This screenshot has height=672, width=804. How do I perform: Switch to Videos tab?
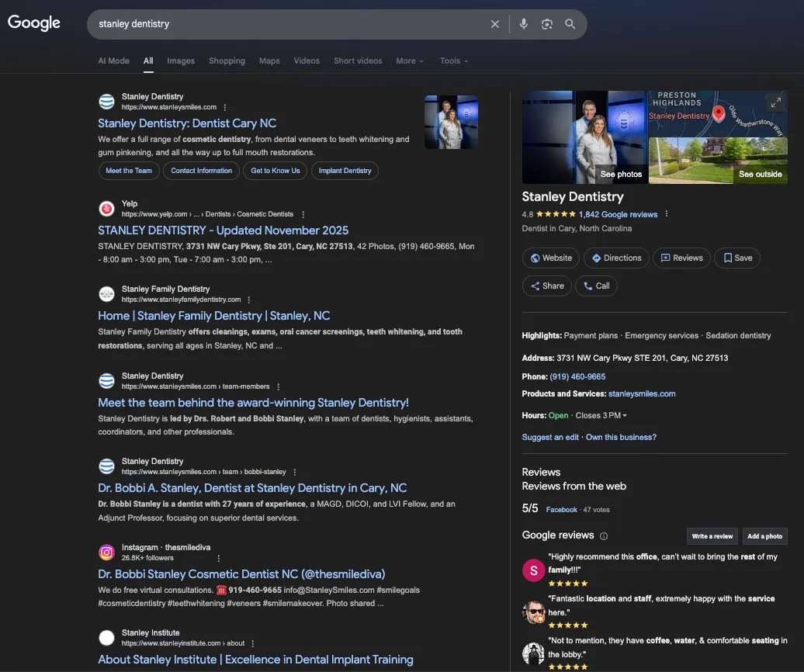pyautogui.click(x=307, y=61)
